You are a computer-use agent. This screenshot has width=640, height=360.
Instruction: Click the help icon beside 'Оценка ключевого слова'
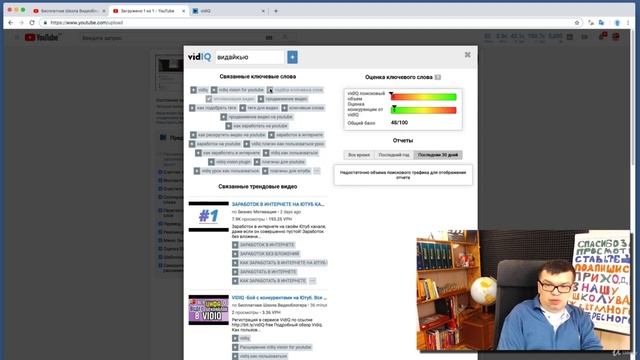tap(438, 77)
